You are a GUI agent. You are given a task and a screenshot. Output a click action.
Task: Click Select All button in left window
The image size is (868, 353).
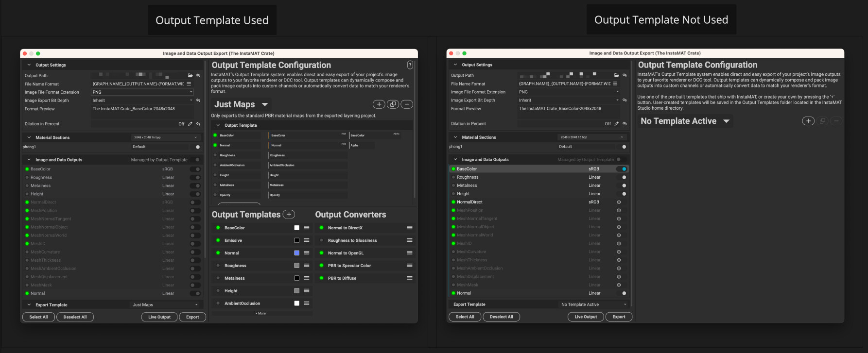tap(38, 317)
